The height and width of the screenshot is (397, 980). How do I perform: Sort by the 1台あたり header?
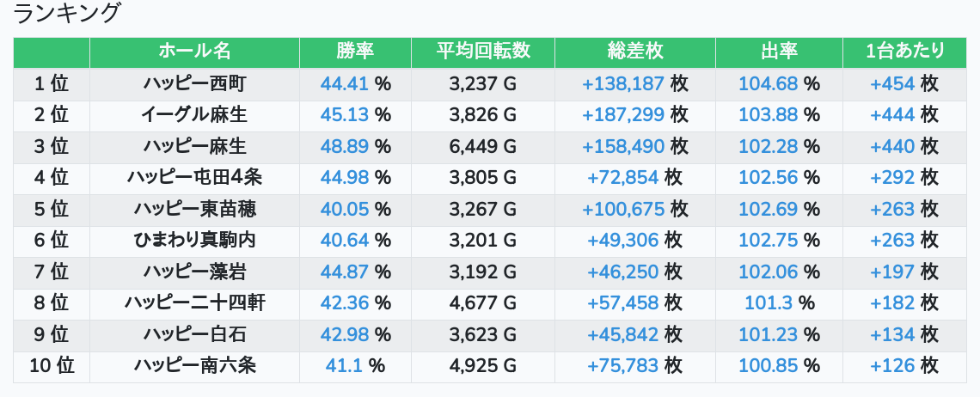pyautogui.click(x=905, y=52)
